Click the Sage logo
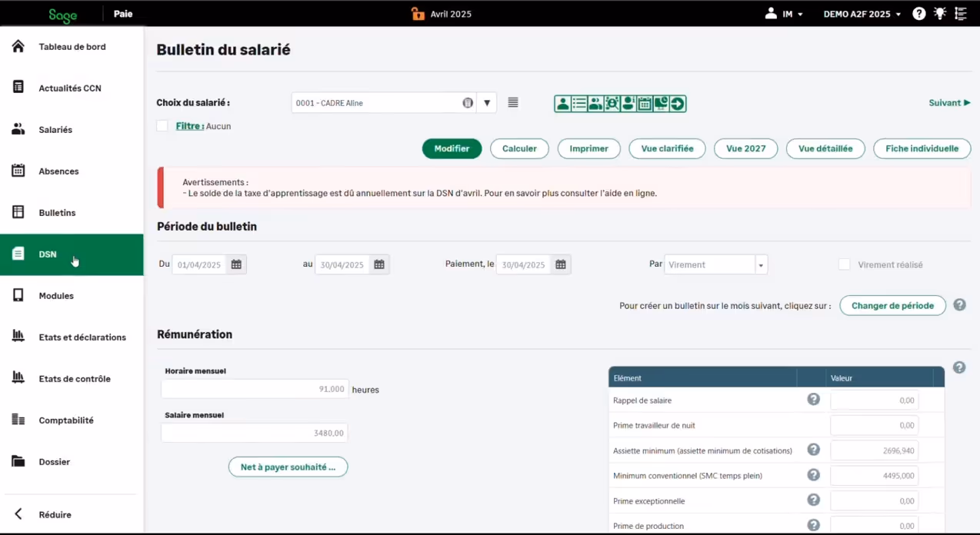Image resolution: width=980 pixels, height=535 pixels. tap(63, 15)
